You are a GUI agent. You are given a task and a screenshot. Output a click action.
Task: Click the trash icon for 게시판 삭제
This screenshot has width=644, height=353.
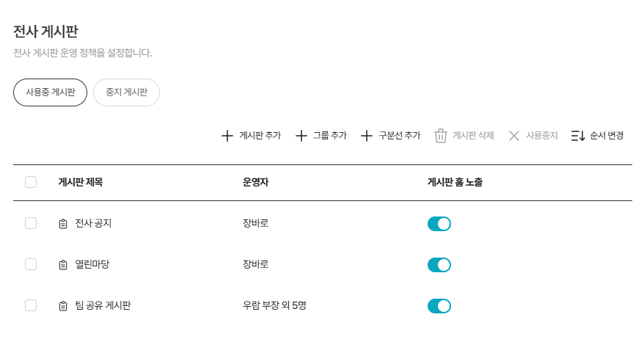click(441, 136)
